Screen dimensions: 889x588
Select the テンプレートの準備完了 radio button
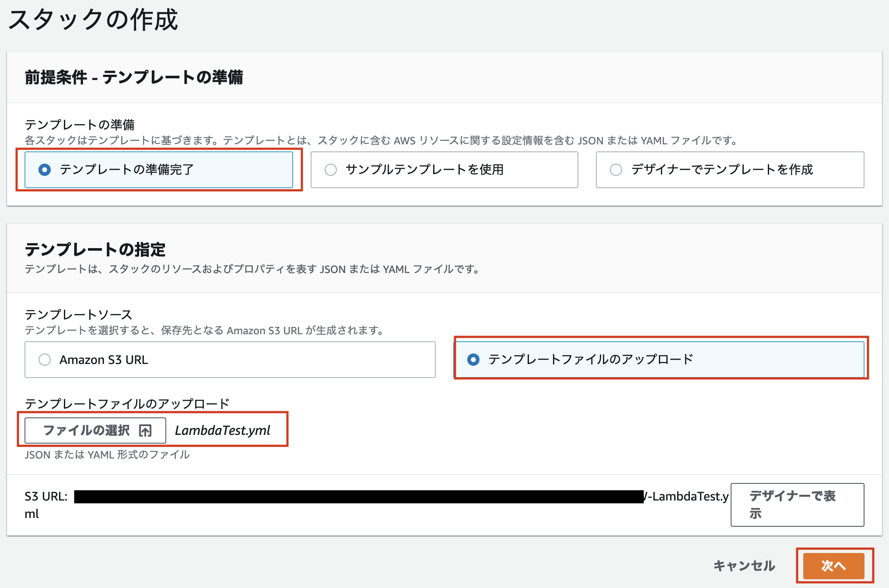point(45,170)
